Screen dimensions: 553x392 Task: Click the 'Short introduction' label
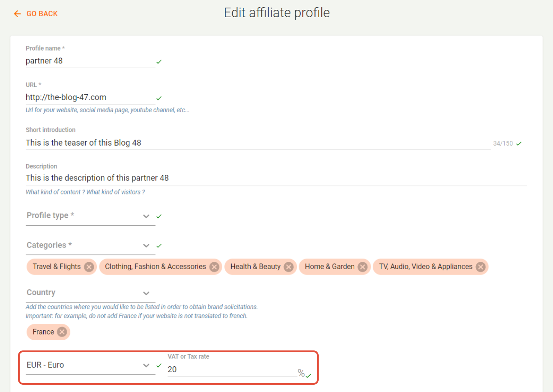(x=51, y=130)
